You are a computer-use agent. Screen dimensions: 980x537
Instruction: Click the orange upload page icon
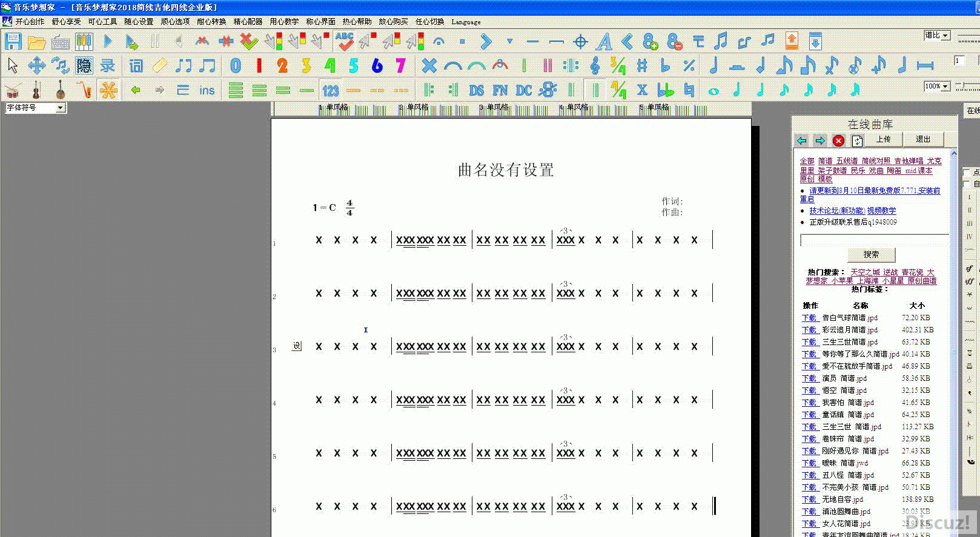(x=792, y=41)
